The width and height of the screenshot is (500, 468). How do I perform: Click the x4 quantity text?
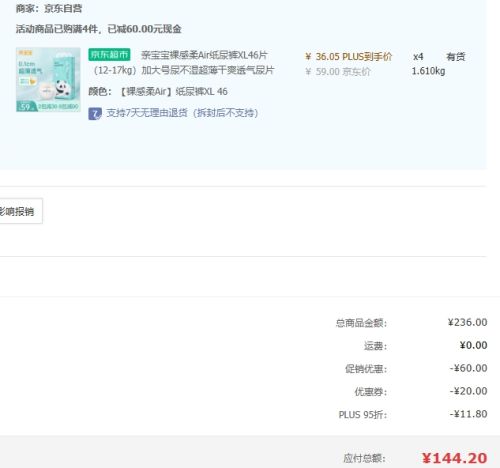pos(418,57)
